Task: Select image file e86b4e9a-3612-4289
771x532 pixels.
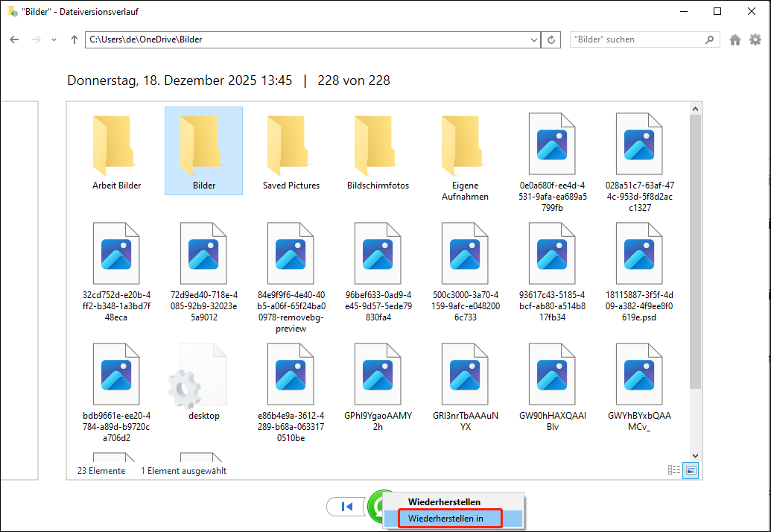Action: pos(291,393)
